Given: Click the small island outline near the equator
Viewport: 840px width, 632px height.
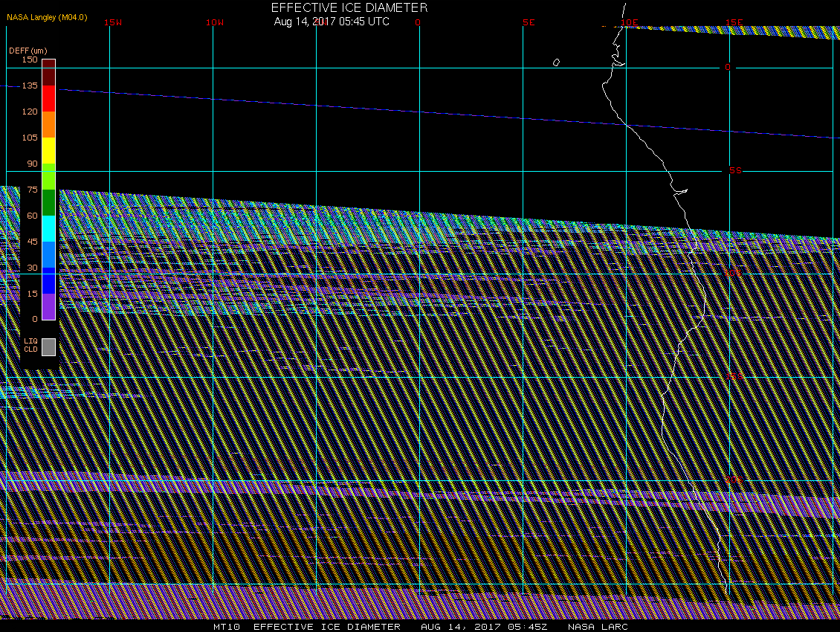Looking at the screenshot, I should coord(556,62).
